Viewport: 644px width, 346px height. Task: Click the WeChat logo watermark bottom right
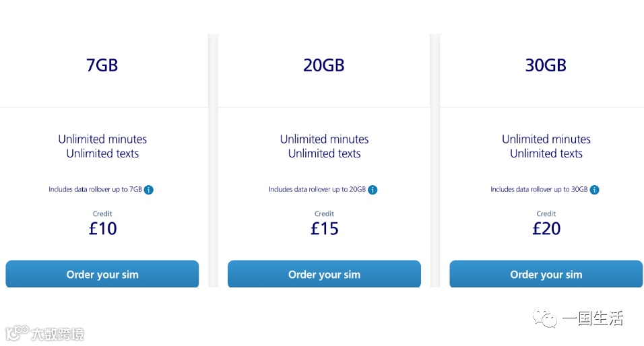[545, 318]
